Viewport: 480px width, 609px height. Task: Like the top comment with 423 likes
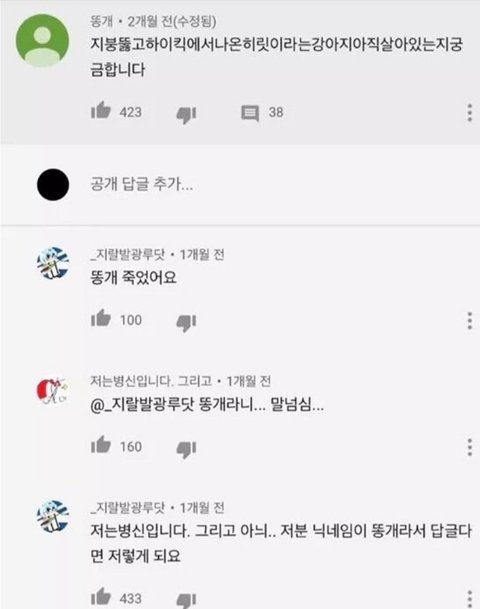pos(101,110)
